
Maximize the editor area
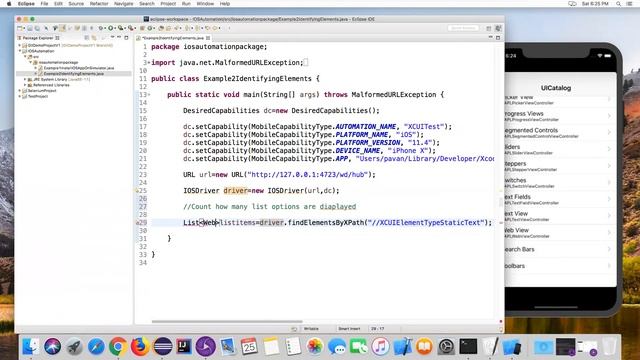click(498, 38)
